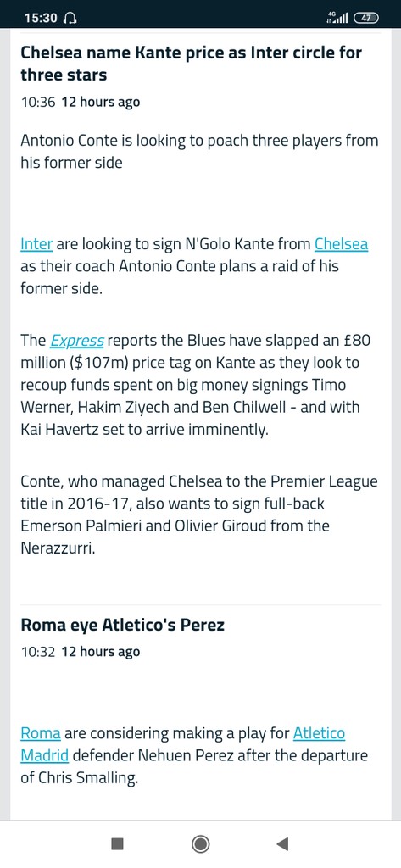Tap the 10:36 article timestamp
Screen dimensions: 401x868
[37, 102]
